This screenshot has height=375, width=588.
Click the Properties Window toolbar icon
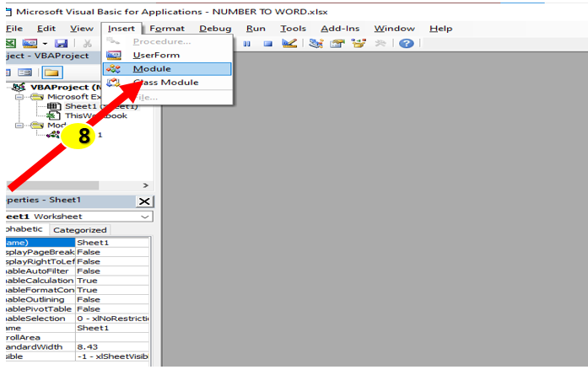click(x=337, y=44)
